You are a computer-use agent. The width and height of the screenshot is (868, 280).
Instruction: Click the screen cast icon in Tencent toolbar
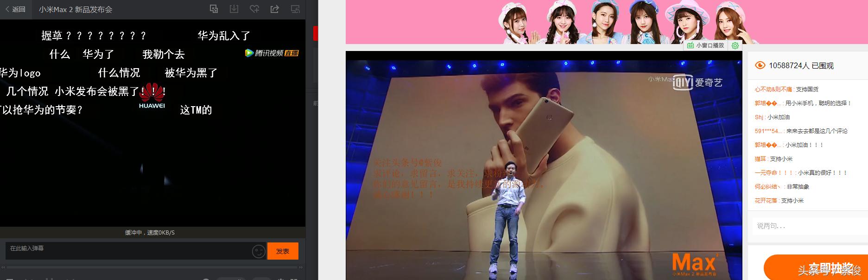point(295,9)
